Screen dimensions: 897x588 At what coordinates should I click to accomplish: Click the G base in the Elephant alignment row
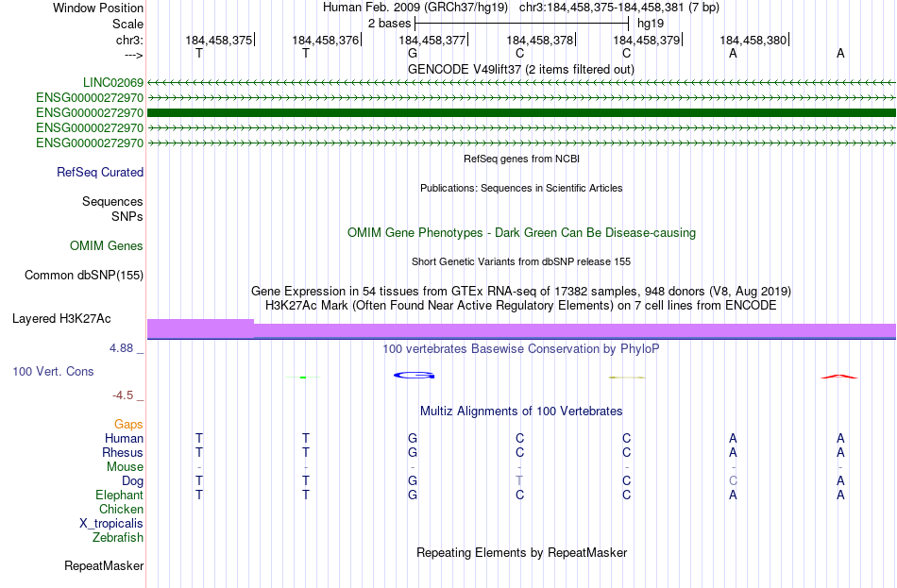(413, 496)
